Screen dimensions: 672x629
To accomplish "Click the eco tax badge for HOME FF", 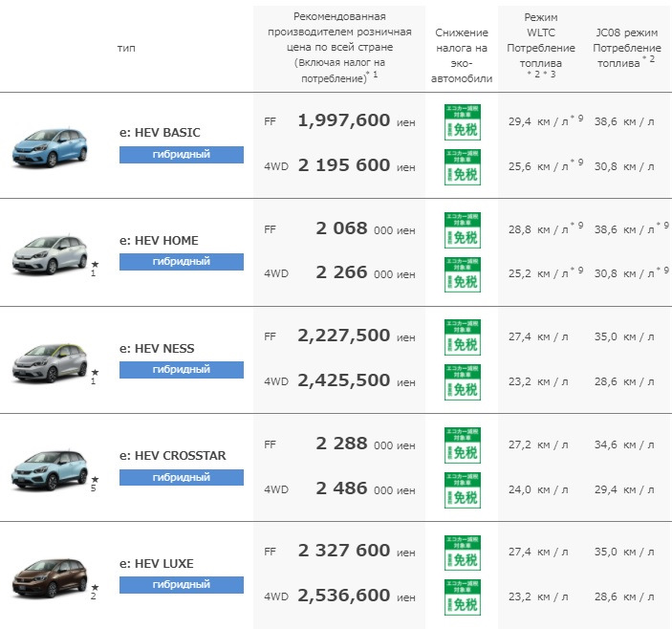I will click(465, 229).
